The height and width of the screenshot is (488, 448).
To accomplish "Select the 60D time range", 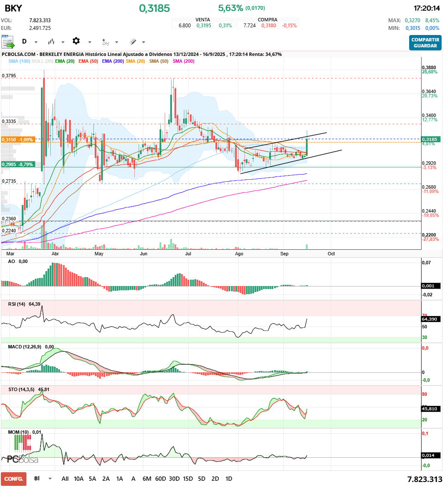I will click(x=160, y=479).
